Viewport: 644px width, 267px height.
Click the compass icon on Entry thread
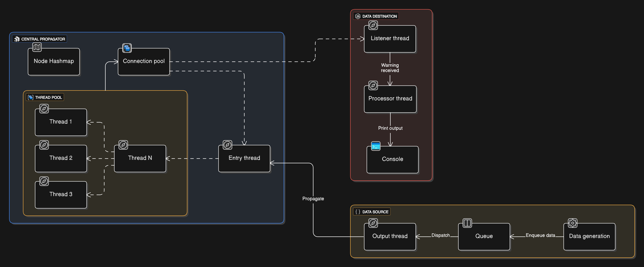coord(227,145)
